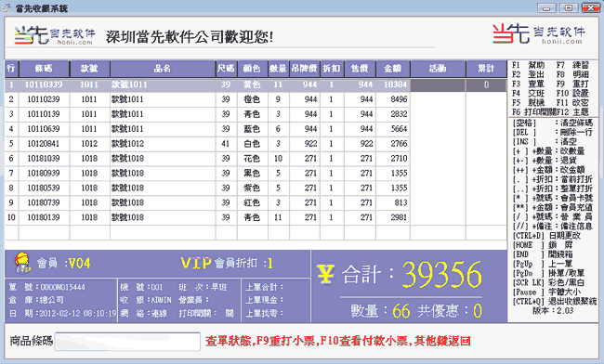Click the 品名 column header
This screenshot has width=604, height=364.
[x=163, y=69]
